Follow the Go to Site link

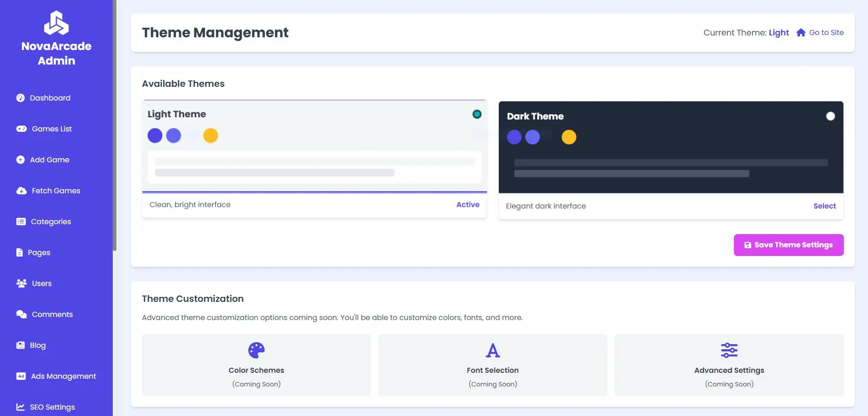pyautogui.click(x=826, y=32)
